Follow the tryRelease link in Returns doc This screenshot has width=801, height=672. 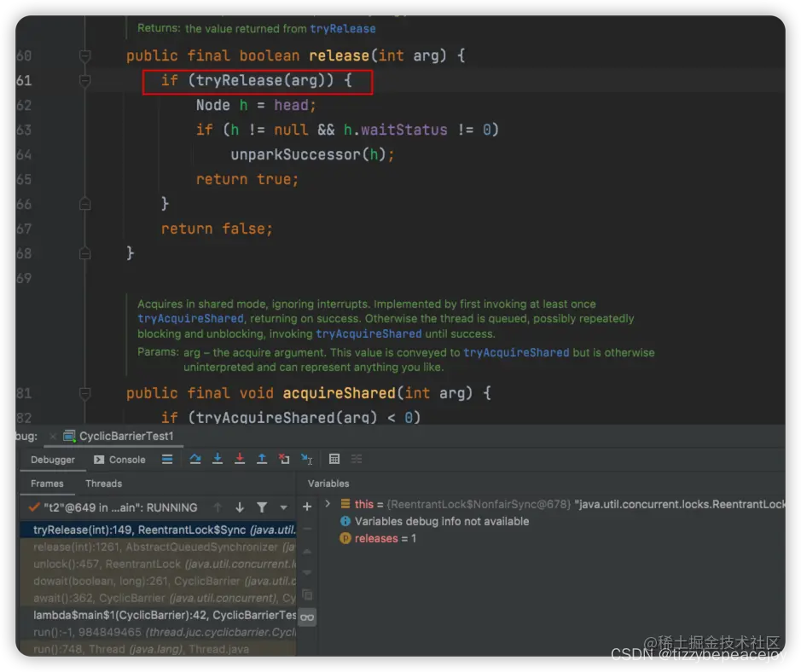[343, 29]
